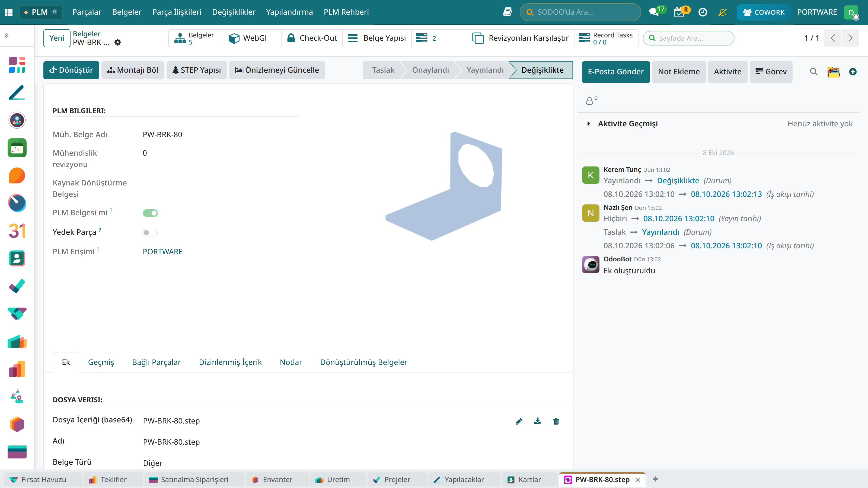Switch to the Bağlı Parçalar tab
Image resolution: width=868 pixels, height=488 pixels.
click(156, 362)
